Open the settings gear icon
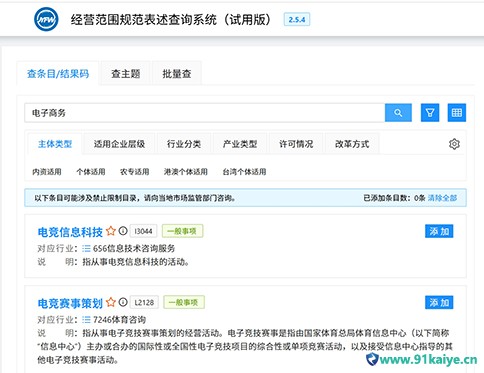This screenshot has width=484, height=373. tap(454, 144)
